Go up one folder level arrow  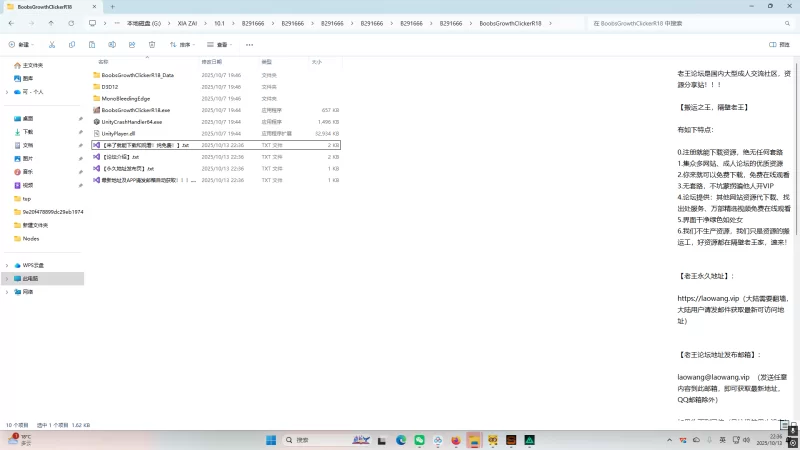51,23
